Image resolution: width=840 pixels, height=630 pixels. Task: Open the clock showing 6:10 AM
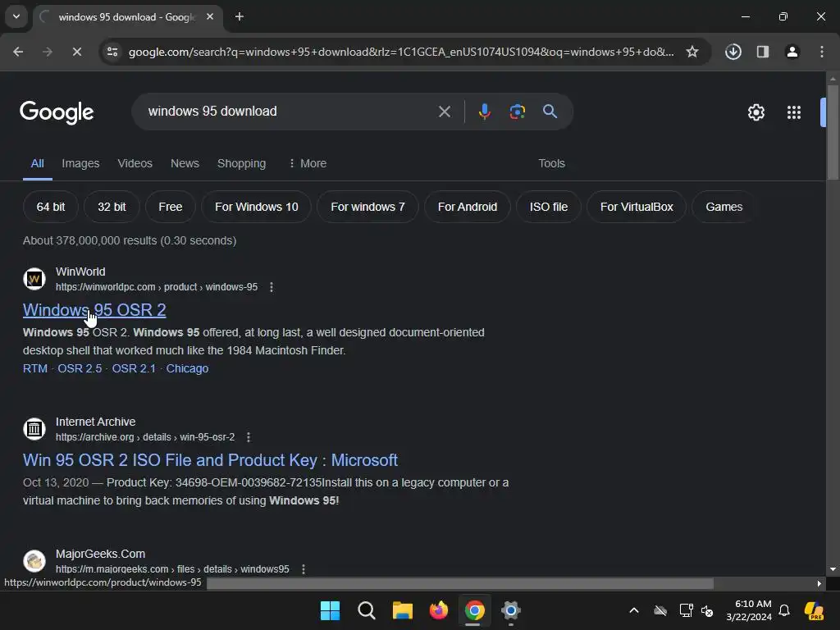tap(749, 610)
